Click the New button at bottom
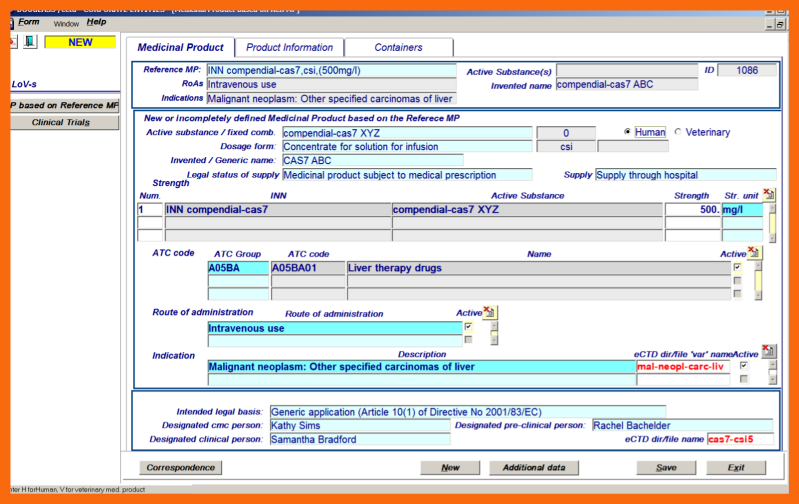Image resolution: width=799 pixels, height=504 pixels. coord(450,467)
